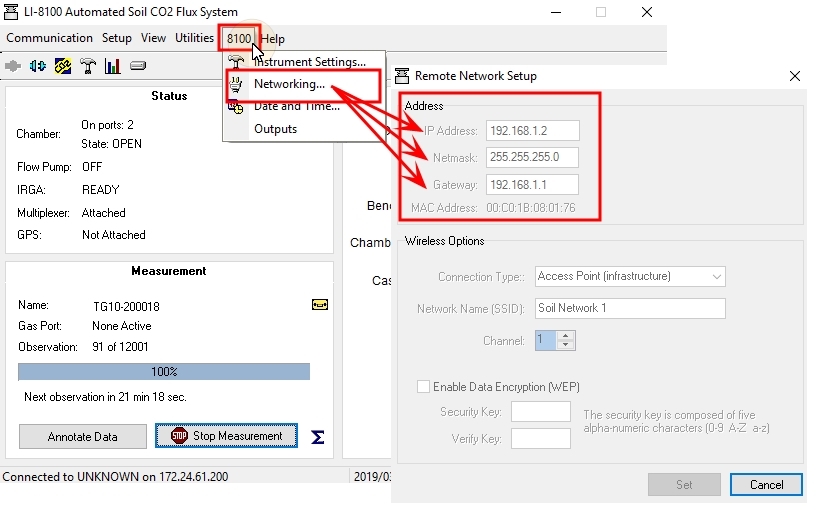Click the Verify Key field

(541, 438)
